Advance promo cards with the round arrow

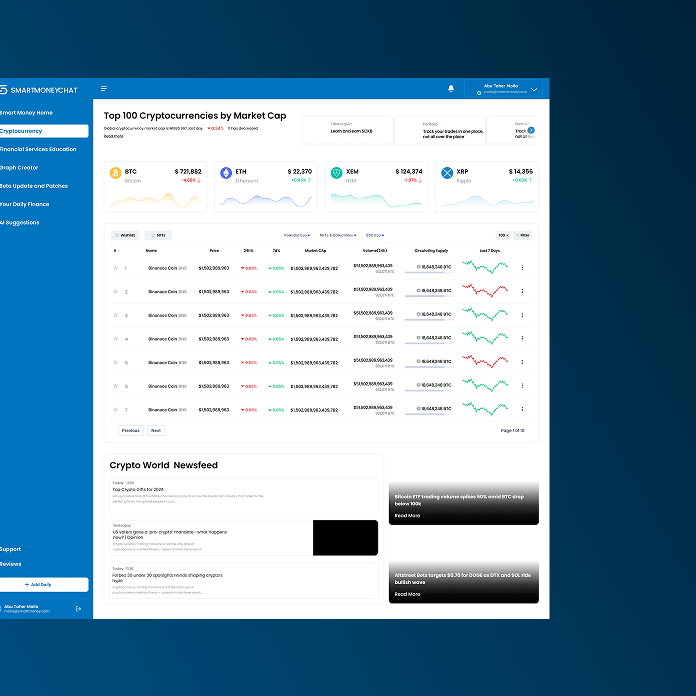531,130
